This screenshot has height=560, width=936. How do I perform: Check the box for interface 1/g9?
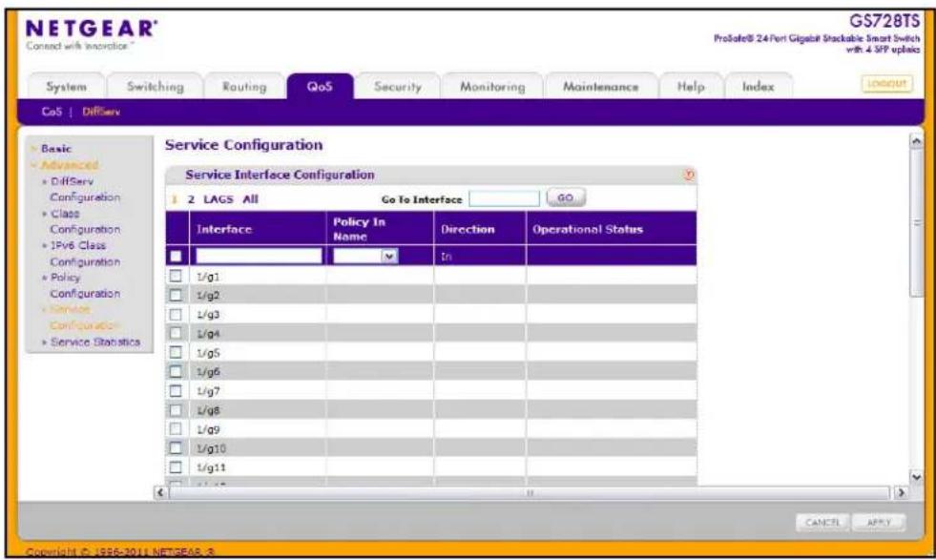click(x=176, y=428)
